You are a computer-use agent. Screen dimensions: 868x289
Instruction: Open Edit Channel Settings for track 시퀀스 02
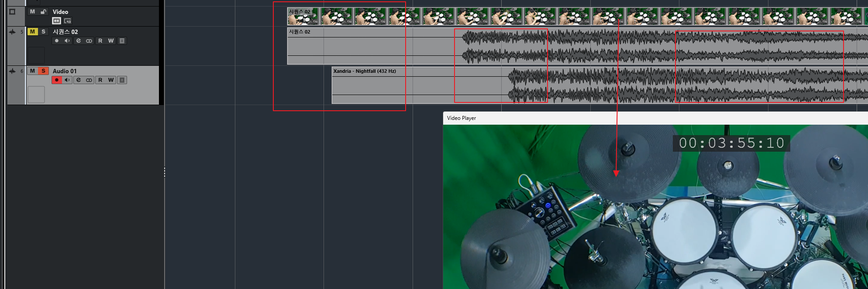tap(79, 41)
